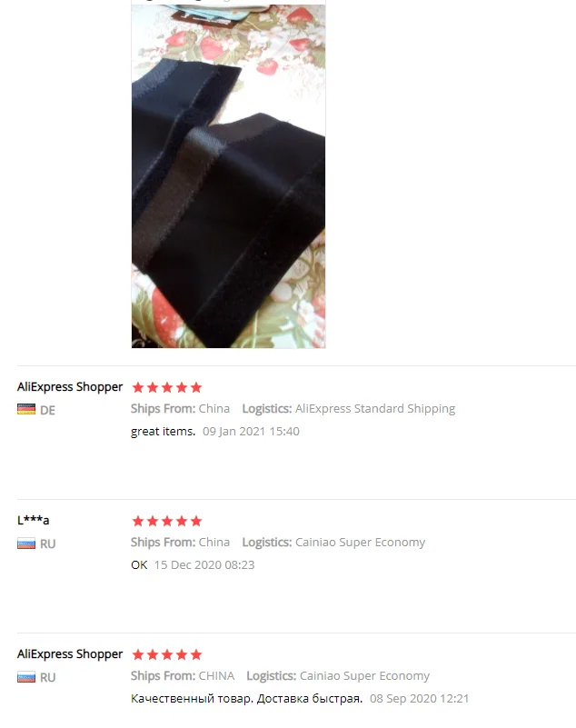Select the first AliExpress Shopper username

coord(70,387)
